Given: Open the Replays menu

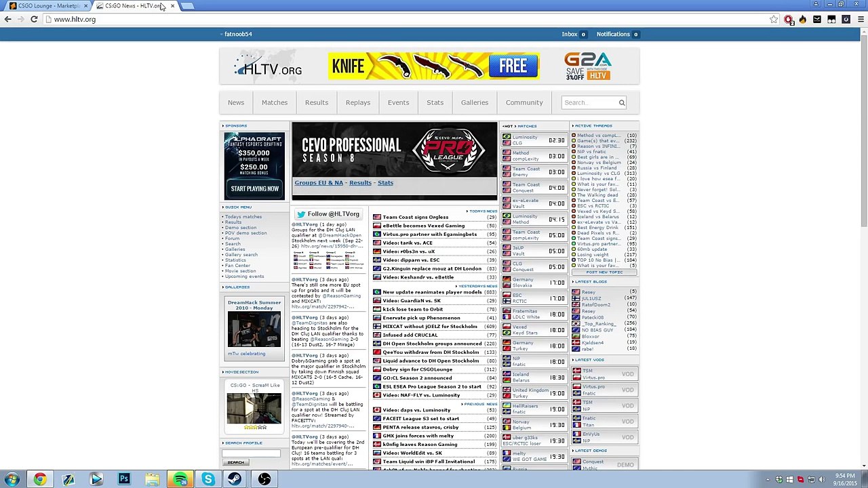Looking at the screenshot, I should 358,103.
